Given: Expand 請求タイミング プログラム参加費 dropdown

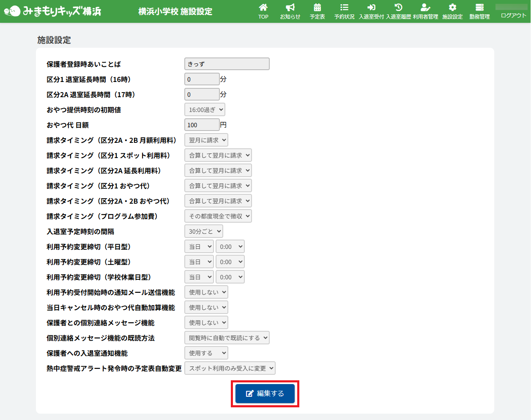Looking at the screenshot, I should [218, 216].
